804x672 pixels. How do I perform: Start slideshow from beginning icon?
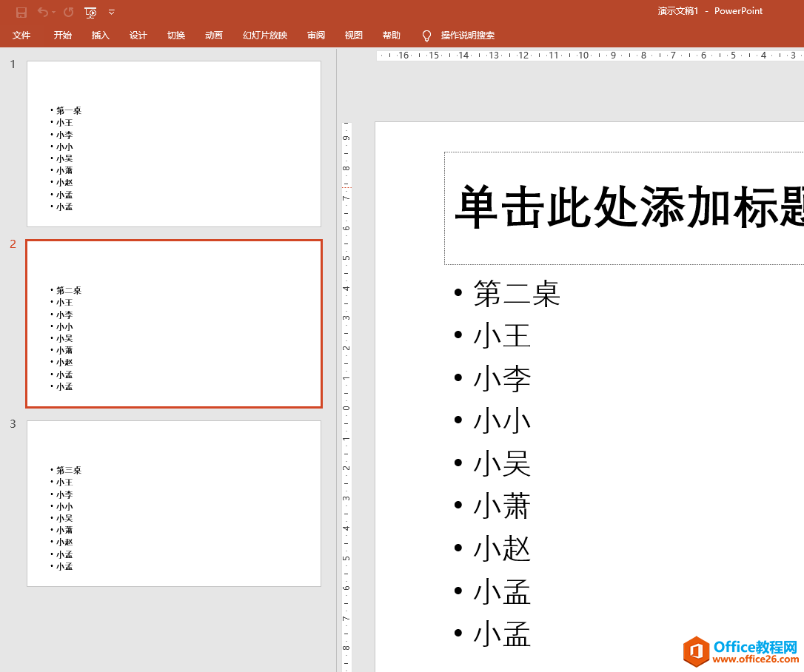coord(90,12)
